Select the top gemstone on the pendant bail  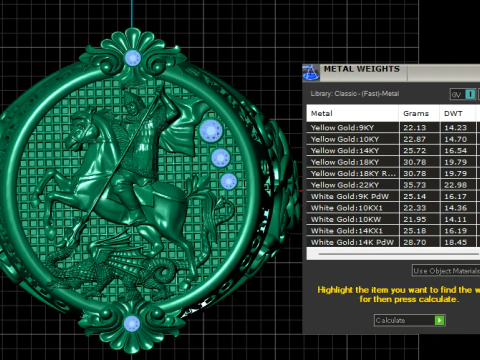coord(133,58)
